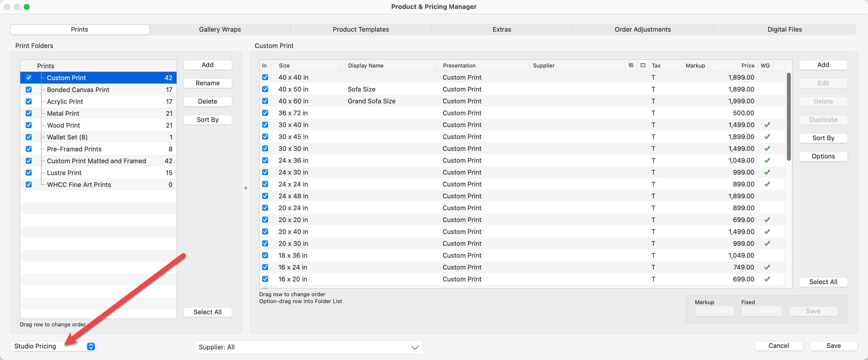868x360 pixels.
Task: Uncheck the 40 x 60 in size checkbox
Action: click(x=265, y=101)
